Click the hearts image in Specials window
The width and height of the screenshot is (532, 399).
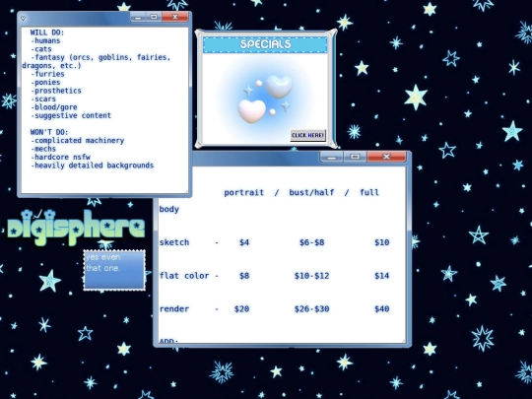coord(265,99)
